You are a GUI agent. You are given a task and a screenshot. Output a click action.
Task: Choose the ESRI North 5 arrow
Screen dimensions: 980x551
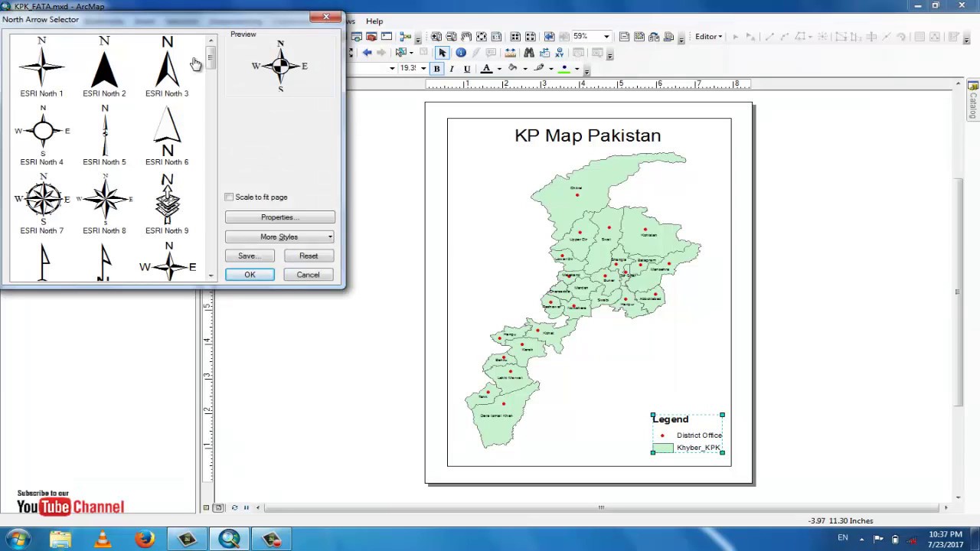pos(104,135)
